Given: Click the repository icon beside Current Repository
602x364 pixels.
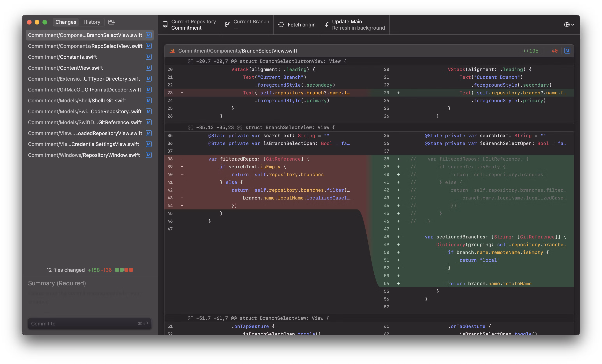Looking at the screenshot, I should click(165, 25).
